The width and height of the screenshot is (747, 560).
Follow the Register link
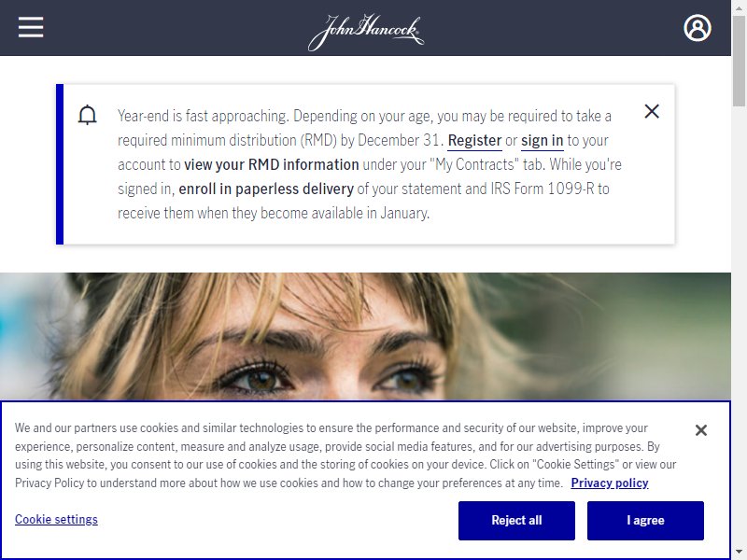click(474, 141)
